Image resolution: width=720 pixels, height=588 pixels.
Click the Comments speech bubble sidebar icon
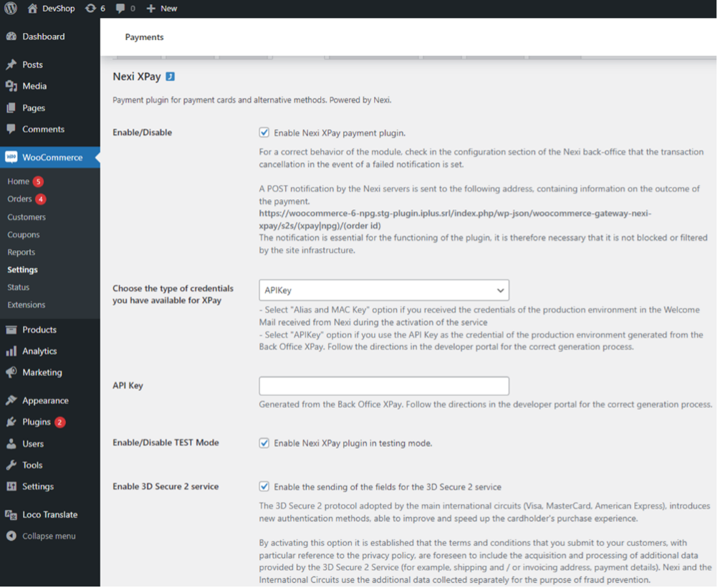11,129
